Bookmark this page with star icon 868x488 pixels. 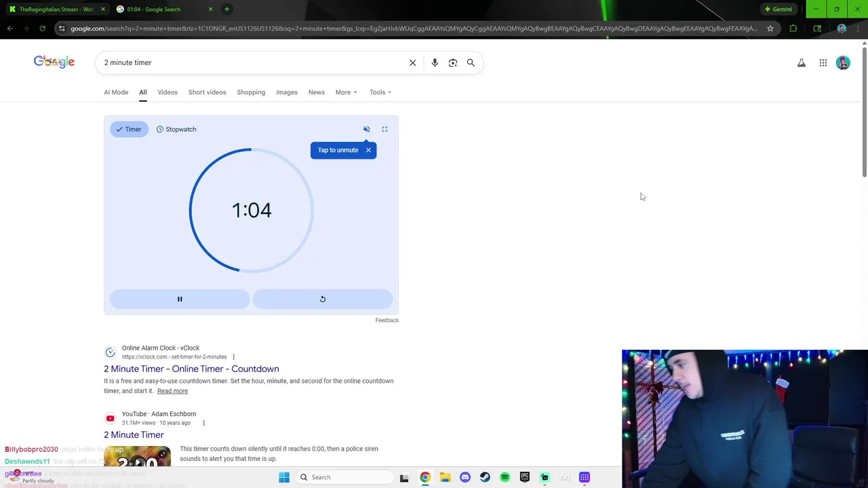click(770, 28)
